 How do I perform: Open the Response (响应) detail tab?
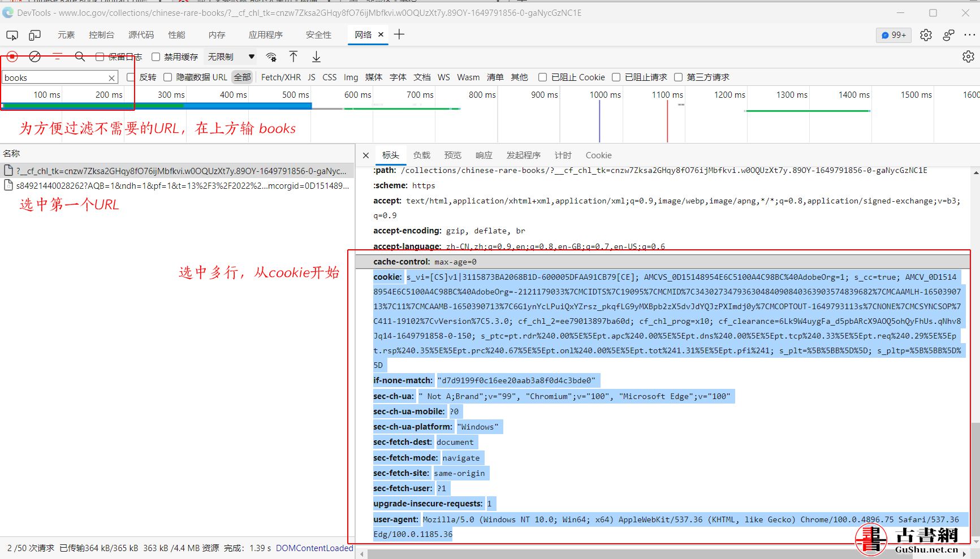tap(483, 155)
